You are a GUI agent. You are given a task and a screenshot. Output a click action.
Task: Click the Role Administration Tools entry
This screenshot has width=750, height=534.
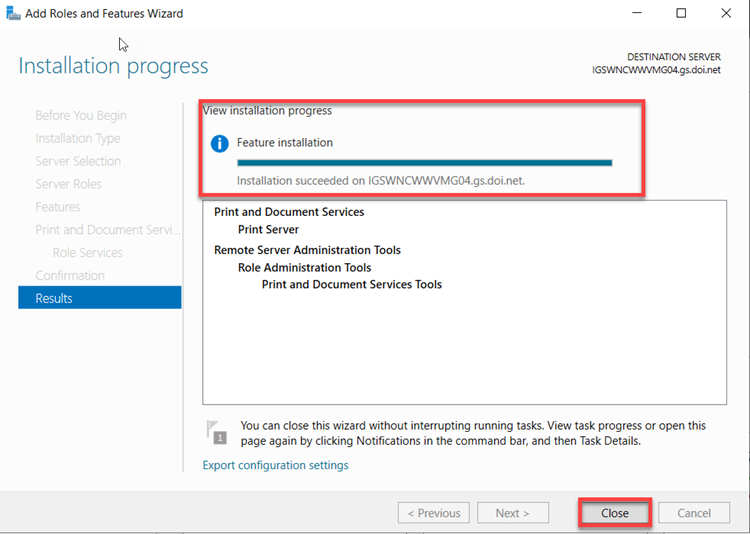point(304,267)
